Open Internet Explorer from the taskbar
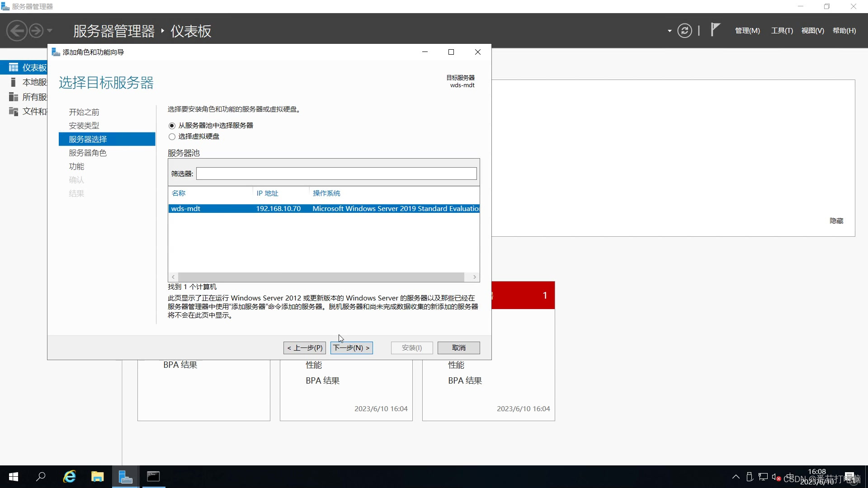This screenshot has height=488, width=868. pos(69,477)
